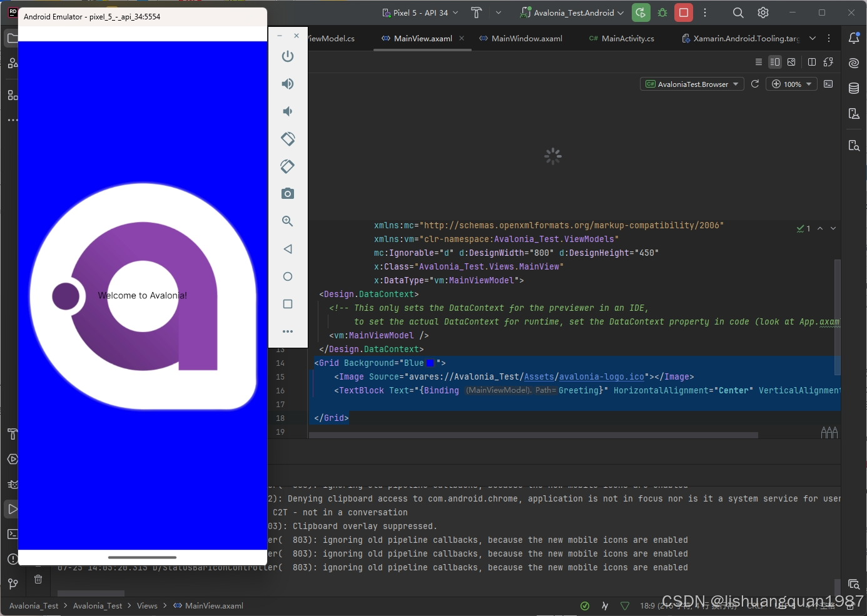Toggle the reader mode icon in editor
This screenshot has width=867, height=616.
tap(829, 432)
